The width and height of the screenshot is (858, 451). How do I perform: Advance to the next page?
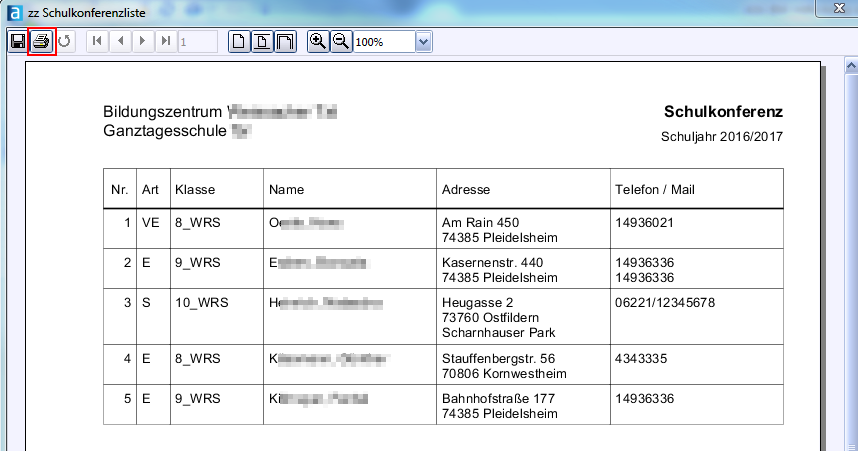(x=144, y=42)
